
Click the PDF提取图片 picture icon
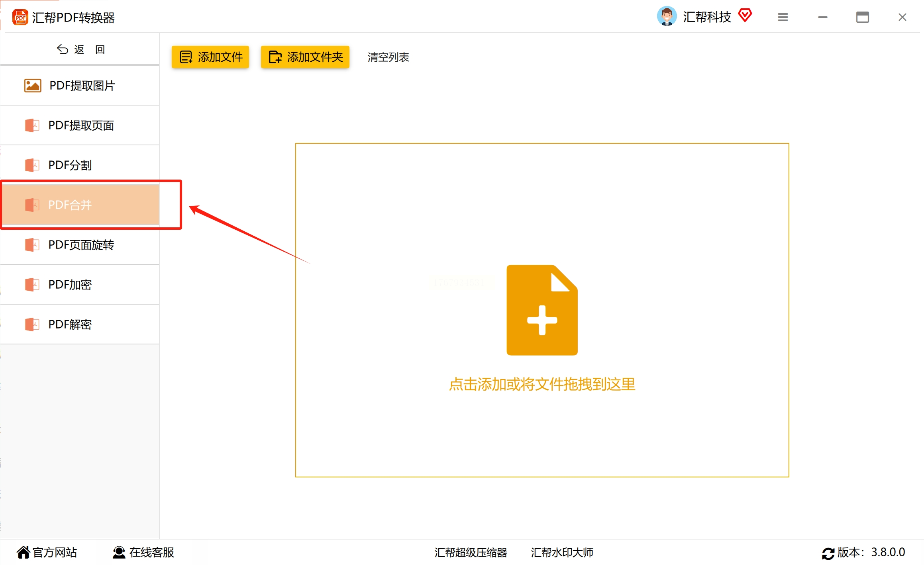coord(32,86)
